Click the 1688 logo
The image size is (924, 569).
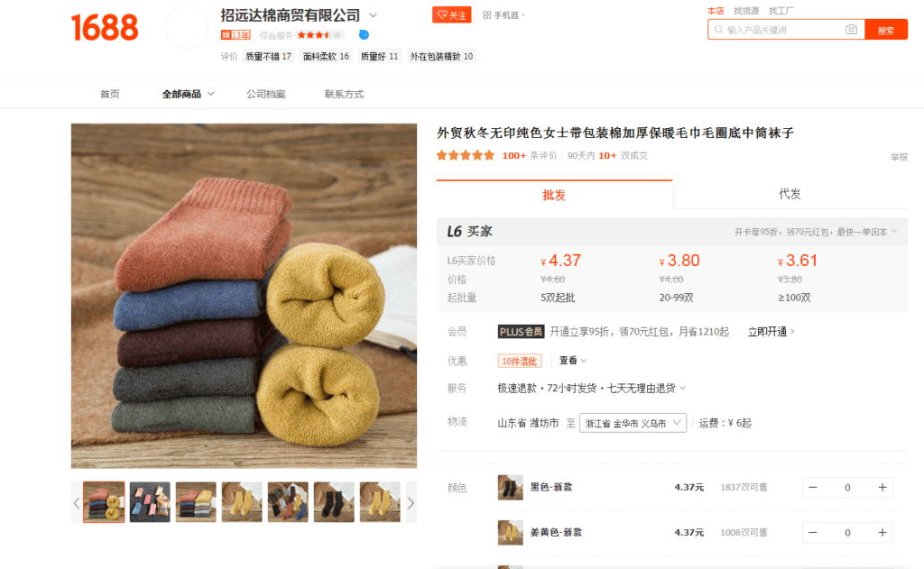[x=105, y=28]
